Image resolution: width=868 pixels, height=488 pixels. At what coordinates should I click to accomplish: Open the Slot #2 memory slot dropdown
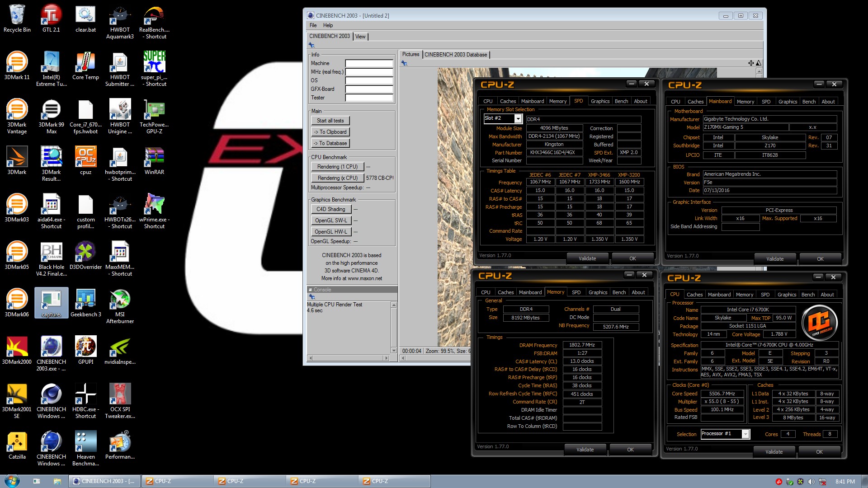(x=518, y=118)
